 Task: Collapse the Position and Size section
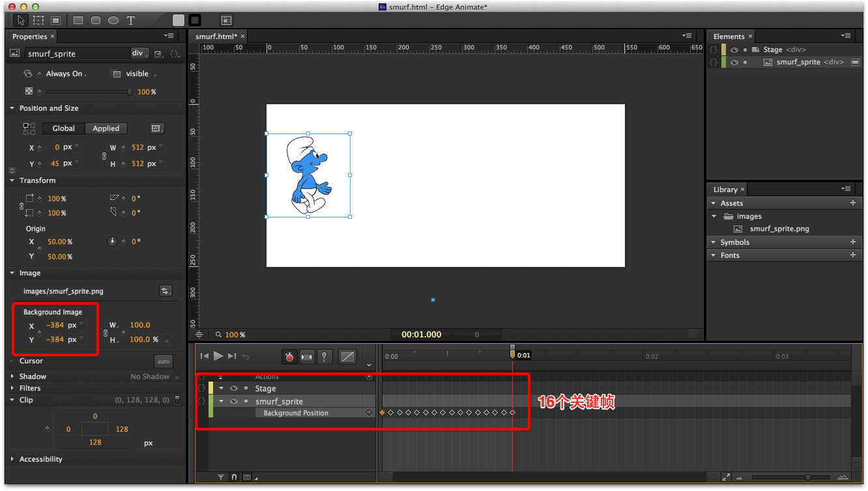click(x=12, y=108)
